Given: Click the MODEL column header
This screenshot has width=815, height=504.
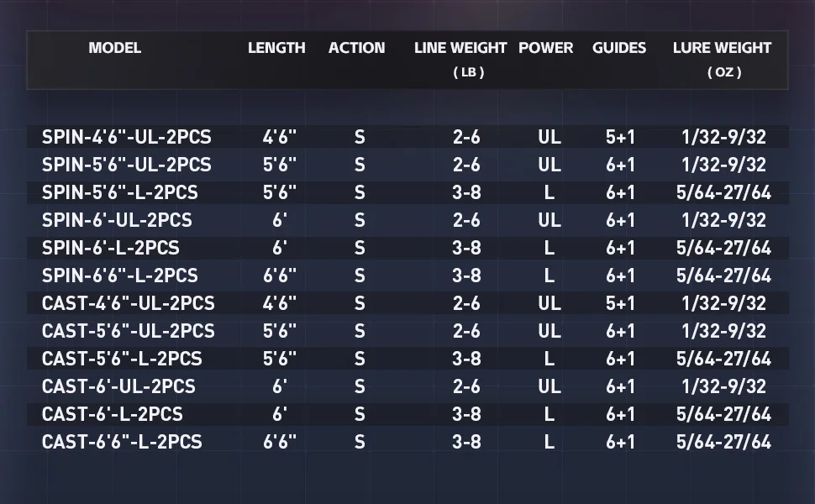Looking at the screenshot, I should click(115, 48).
